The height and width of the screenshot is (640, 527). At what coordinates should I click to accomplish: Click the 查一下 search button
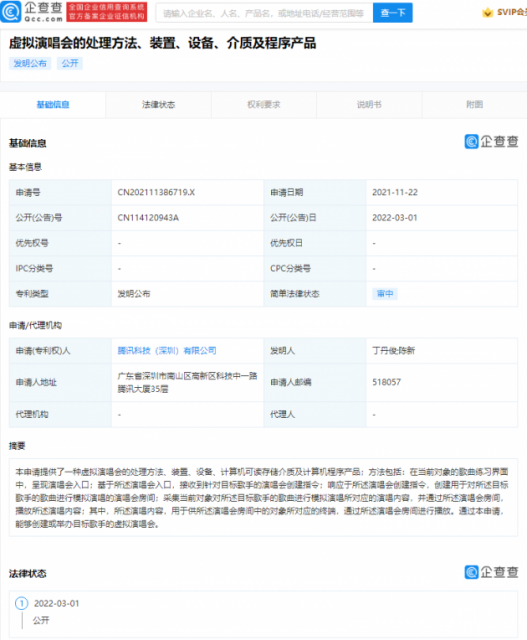pyautogui.click(x=393, y=13)
